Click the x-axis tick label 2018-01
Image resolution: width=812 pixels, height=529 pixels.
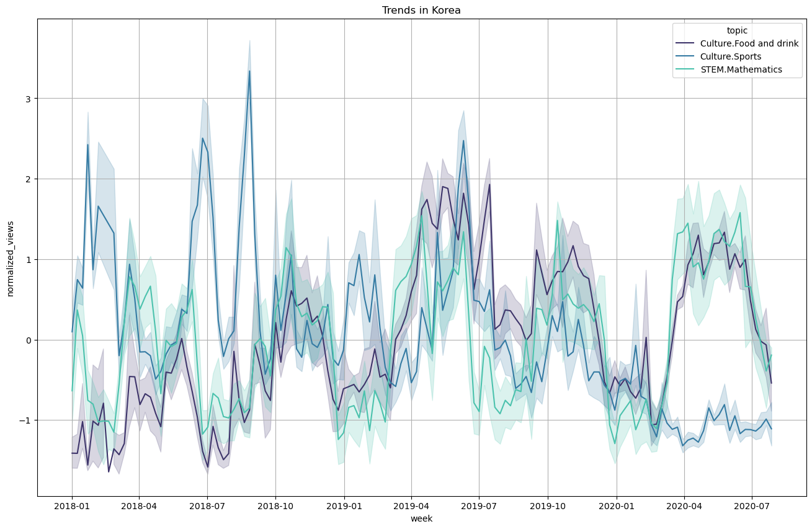pos(71,506)
